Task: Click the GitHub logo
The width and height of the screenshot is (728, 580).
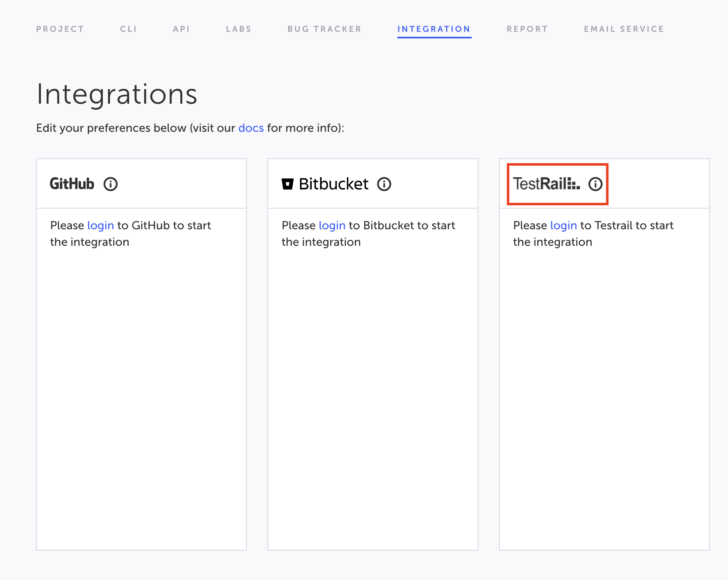Action: click(72, 184)
